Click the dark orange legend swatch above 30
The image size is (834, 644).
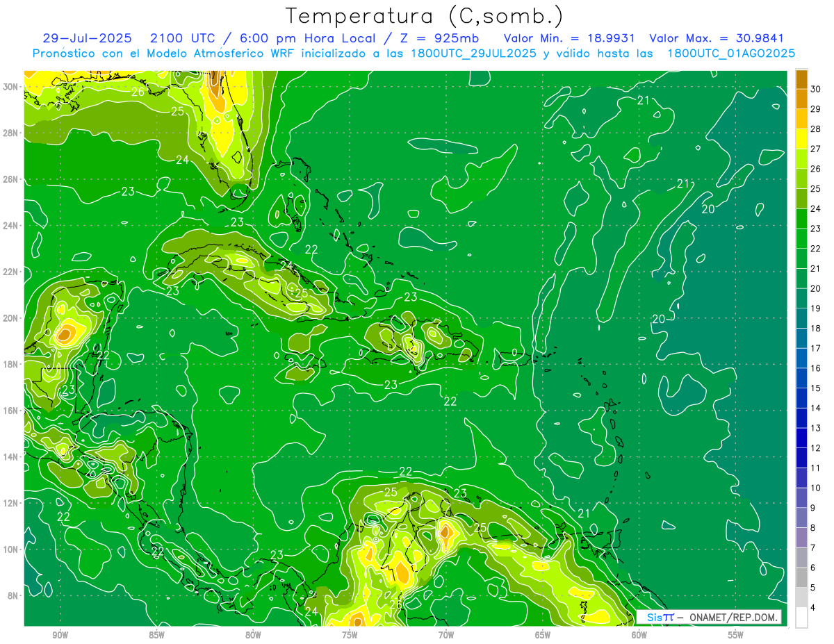click(x=801, y=79)
